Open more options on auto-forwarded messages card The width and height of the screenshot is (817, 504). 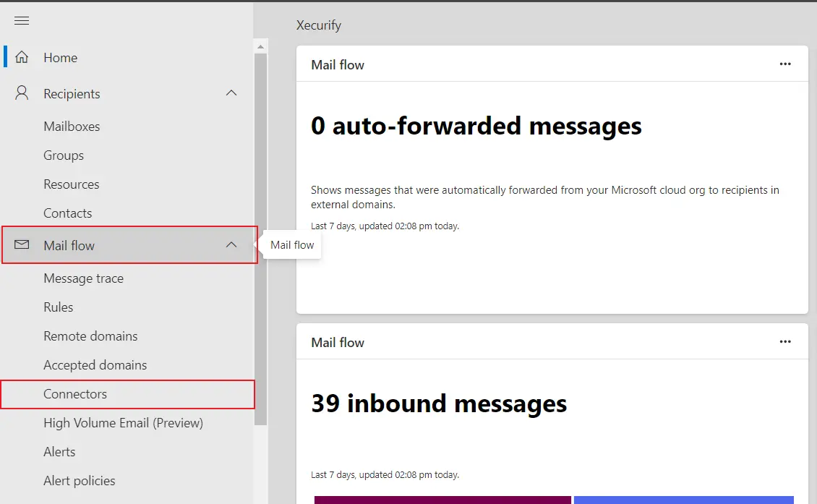[785, 64]
